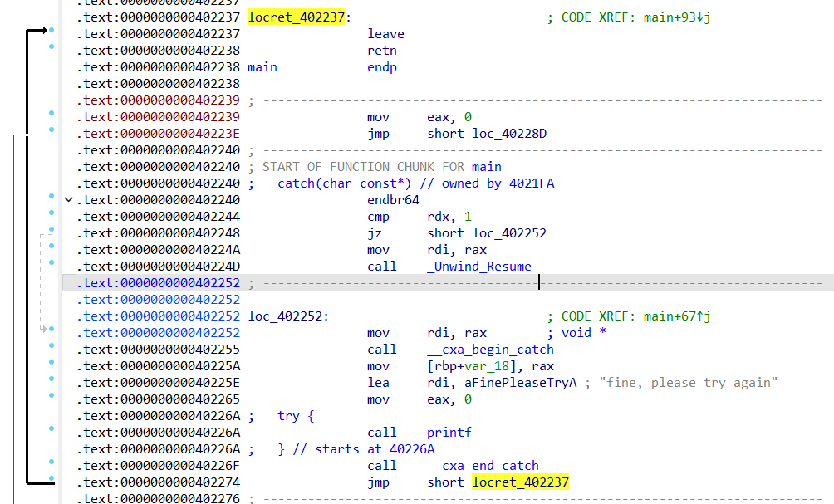Open the __cxa_begin_catch call target
This screenshot has height=504, width=834.
pyautogui.click(x=490, y=350)
